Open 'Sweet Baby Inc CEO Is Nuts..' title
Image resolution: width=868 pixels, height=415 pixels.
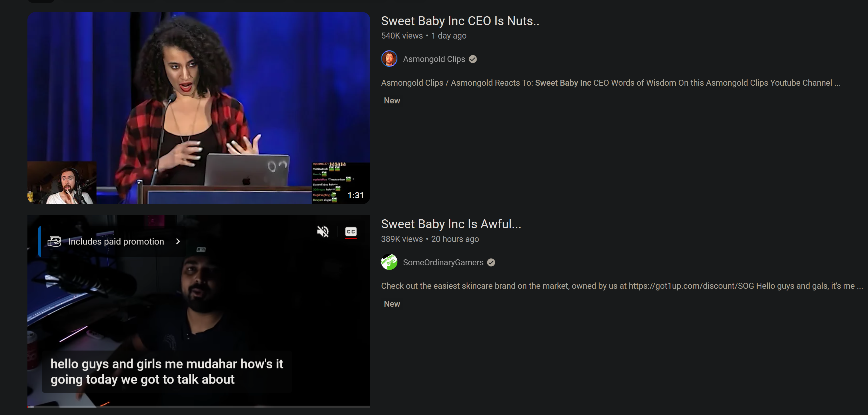coord(460,21)
